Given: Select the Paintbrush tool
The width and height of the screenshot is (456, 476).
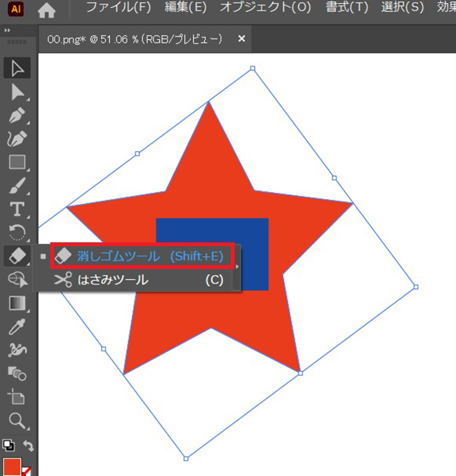Looking at the screenshot, I should (17, 186).
